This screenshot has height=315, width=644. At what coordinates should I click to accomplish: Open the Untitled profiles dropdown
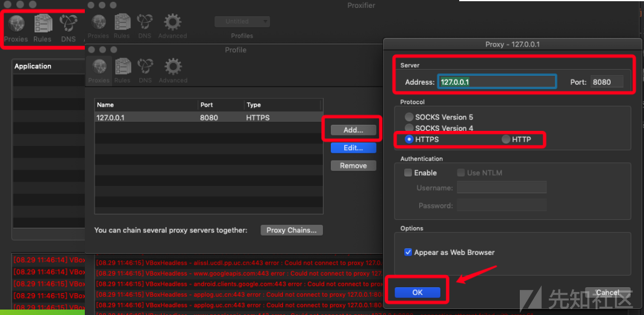point(242,21)
